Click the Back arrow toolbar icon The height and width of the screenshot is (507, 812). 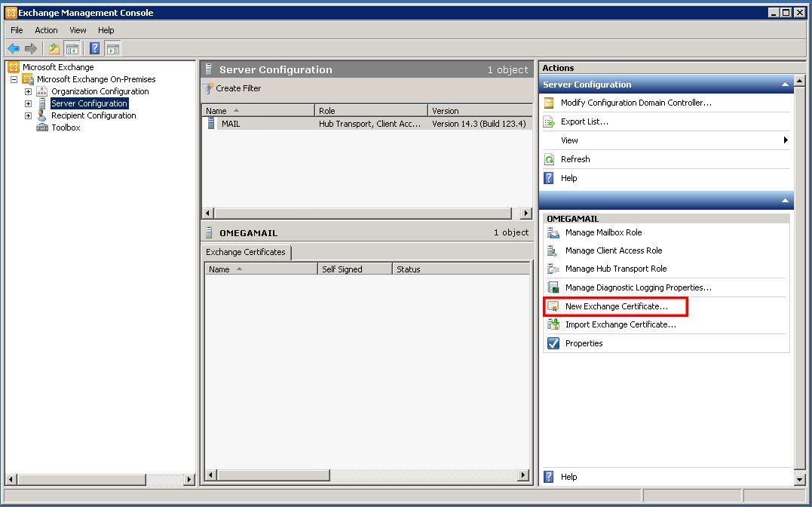(x=14, y=49)
